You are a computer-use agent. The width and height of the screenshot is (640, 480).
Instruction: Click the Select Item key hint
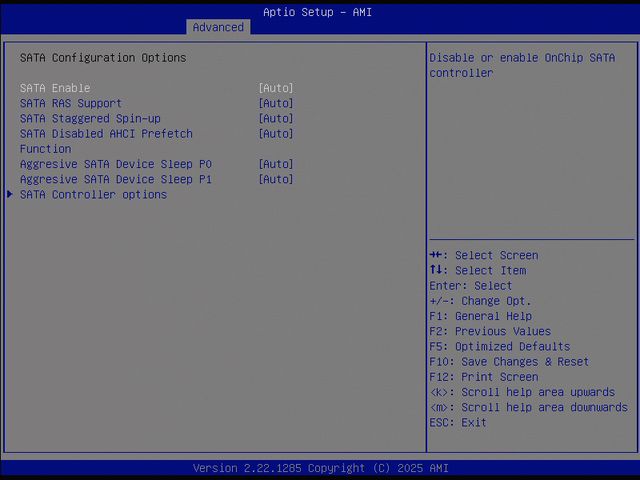point(478,271)
